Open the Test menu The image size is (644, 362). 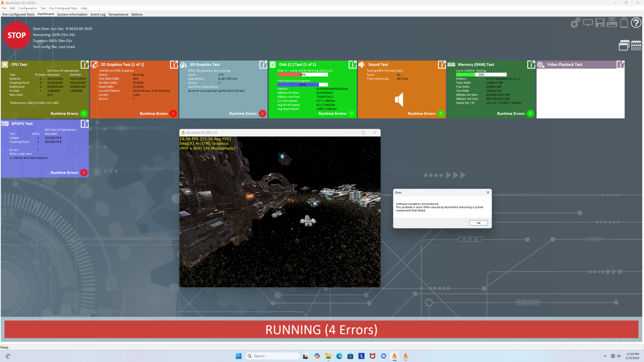(x=43, y=8)
